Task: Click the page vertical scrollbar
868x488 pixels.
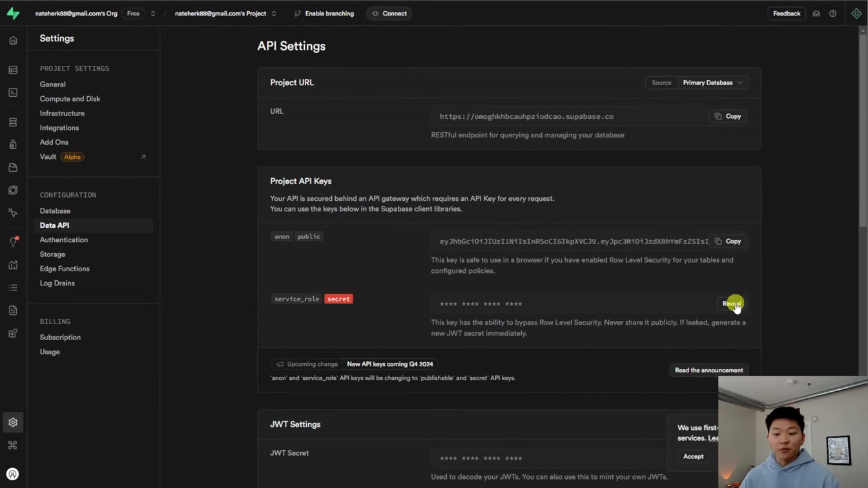Action: point(864,129)
